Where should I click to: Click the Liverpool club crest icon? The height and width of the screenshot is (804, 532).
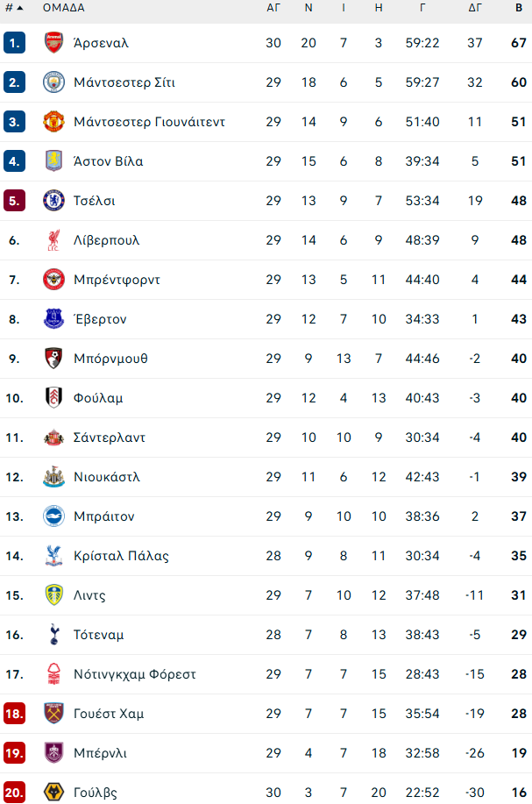pyautogui.click(x=54, y=240)
